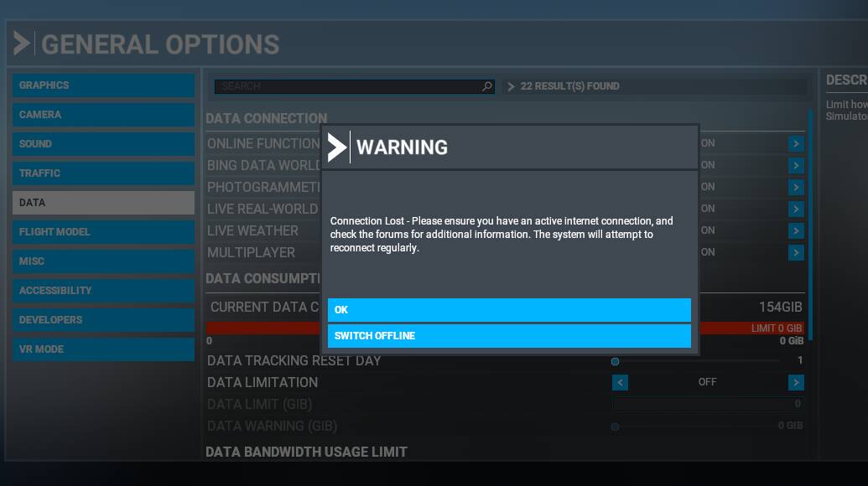
Task: Click the Data Limitation right arrow
Action: (796, 382)
